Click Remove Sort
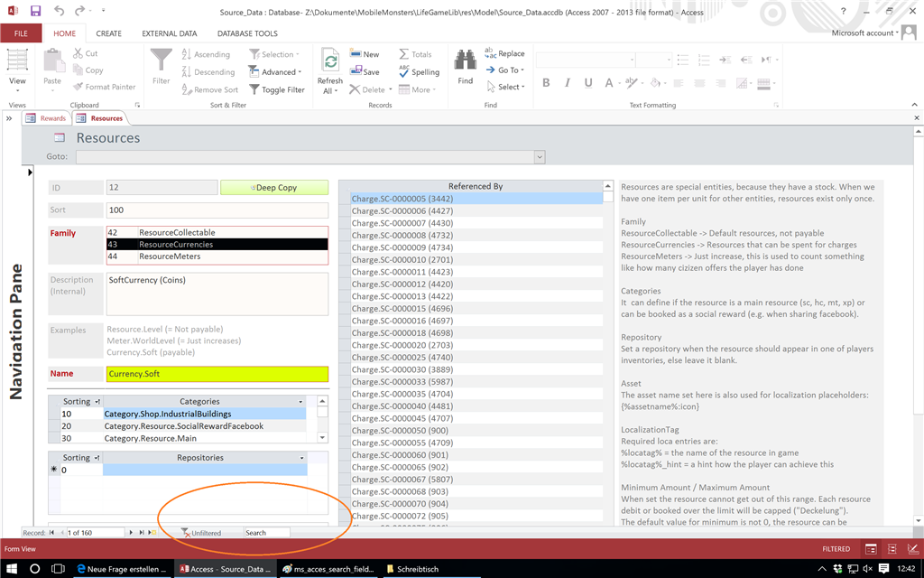This screenshot has height=578, width=924. (209, 89)
